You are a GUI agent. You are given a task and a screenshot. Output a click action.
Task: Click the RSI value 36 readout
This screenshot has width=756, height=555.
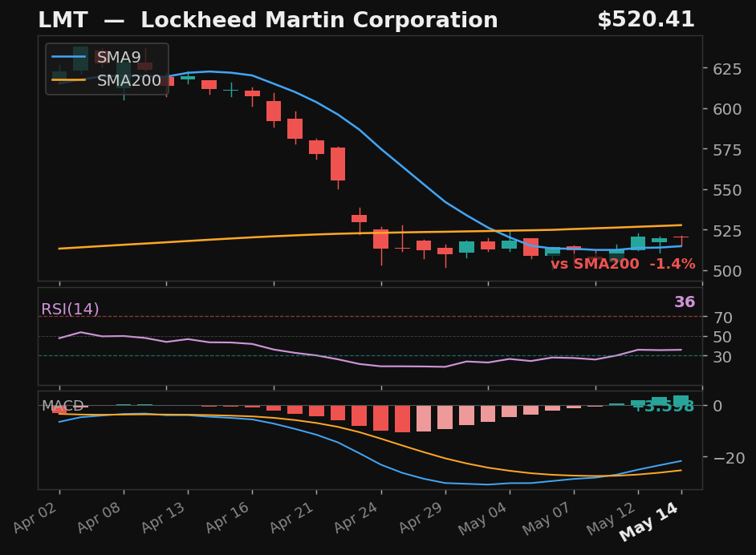point(685,302)
